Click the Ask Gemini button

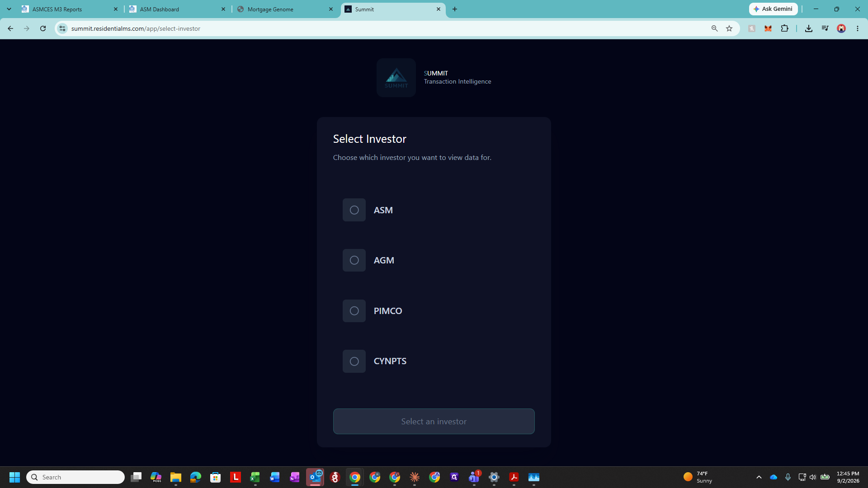pyautogui.click(x=773, y=9)
